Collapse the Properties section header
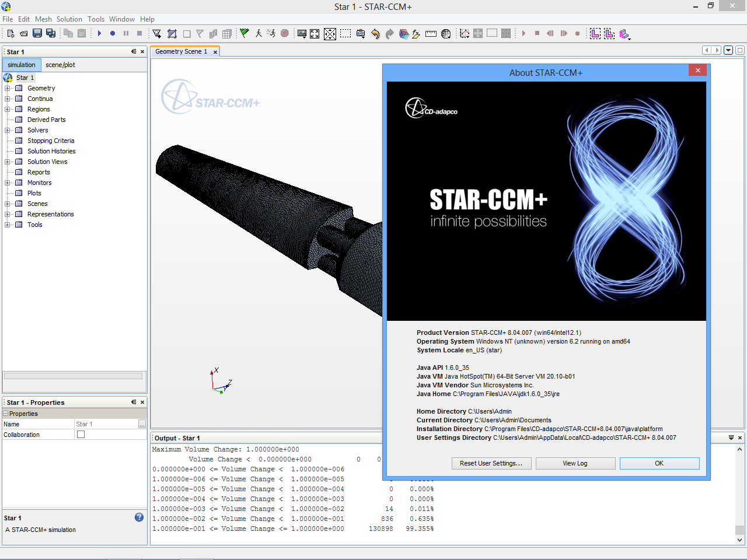The height and width of the screenshot is (560, 747). coord(6,414)
